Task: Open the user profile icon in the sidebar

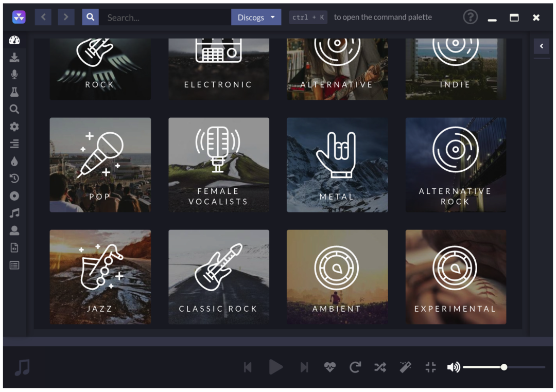Action: pos(14,230)
